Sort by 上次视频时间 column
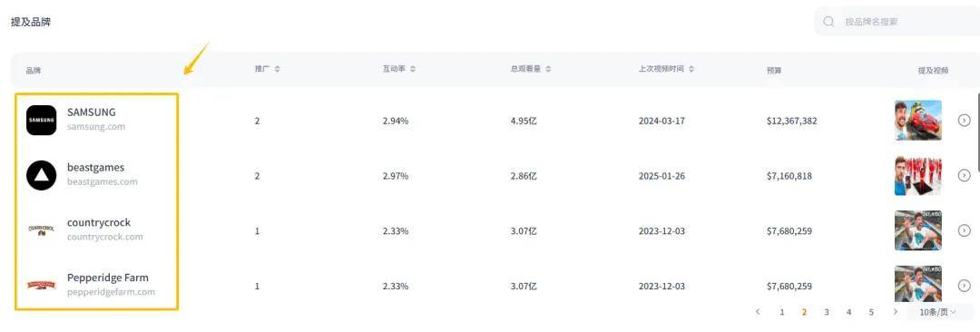Viewport: 980px width, 332px height. tap(691, 69)
